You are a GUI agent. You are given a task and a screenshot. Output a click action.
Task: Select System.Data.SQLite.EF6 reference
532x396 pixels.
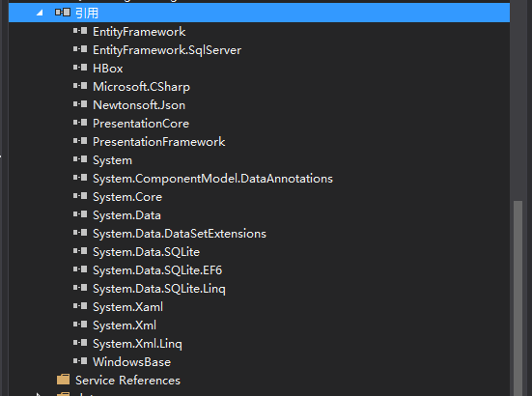coord(157,270)
